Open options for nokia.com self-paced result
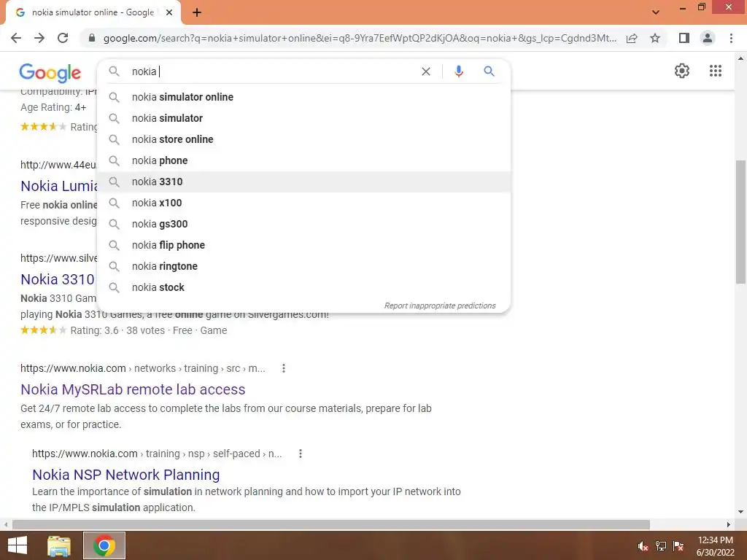Image resolution: width=747 pixels, height=560 pixels. [x=300, y=454]
